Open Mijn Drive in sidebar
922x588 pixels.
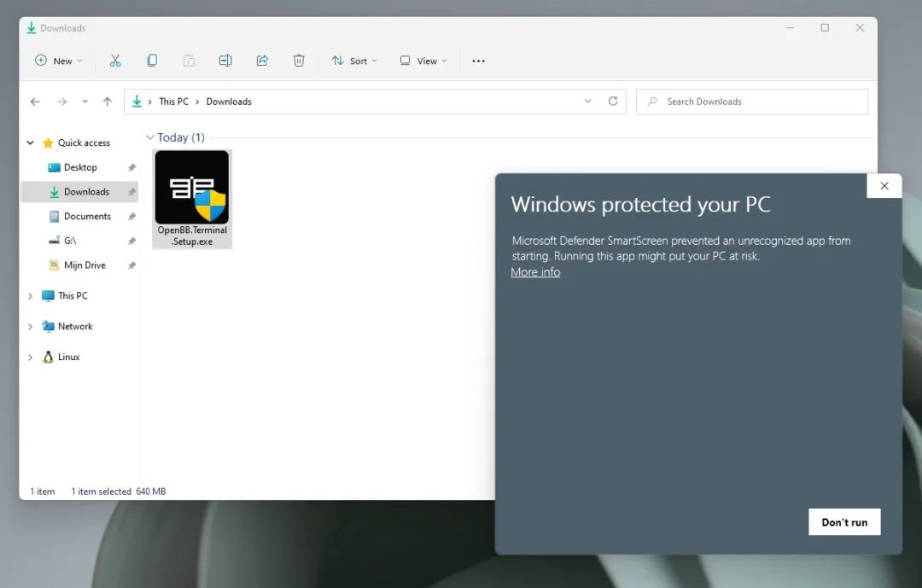[85, 265]
